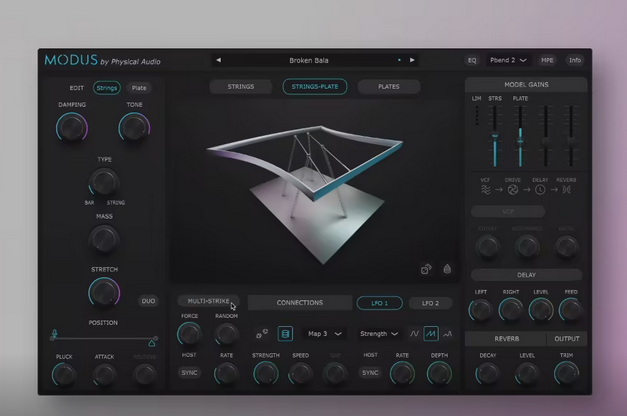Toggle the DUO button
This screenshot has width=627, height=416.
(x=147, y=300)
